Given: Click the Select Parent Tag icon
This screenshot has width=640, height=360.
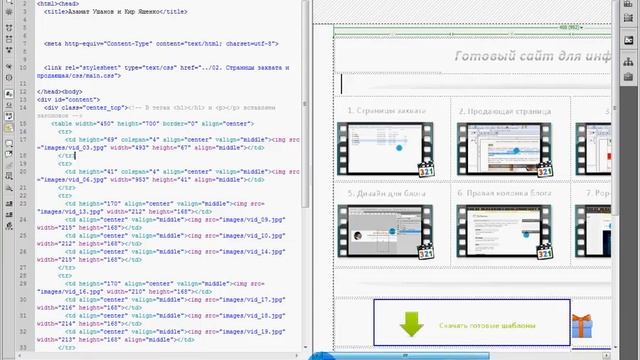Looking at the screenshot, I should [9, 66].
